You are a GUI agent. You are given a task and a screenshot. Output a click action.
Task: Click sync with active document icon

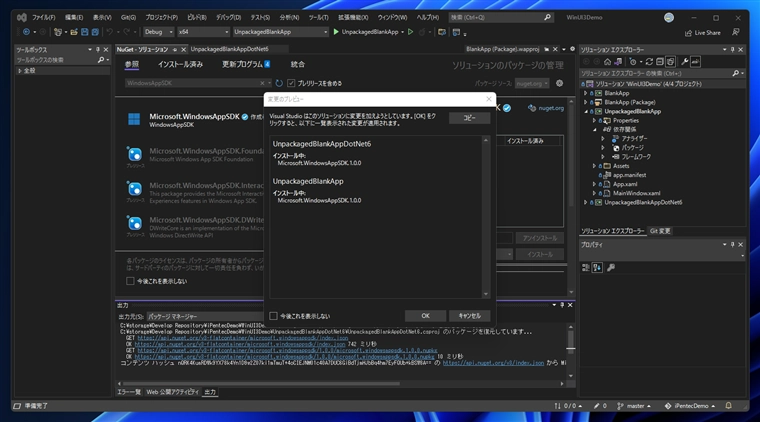click(x=649, y=62)
